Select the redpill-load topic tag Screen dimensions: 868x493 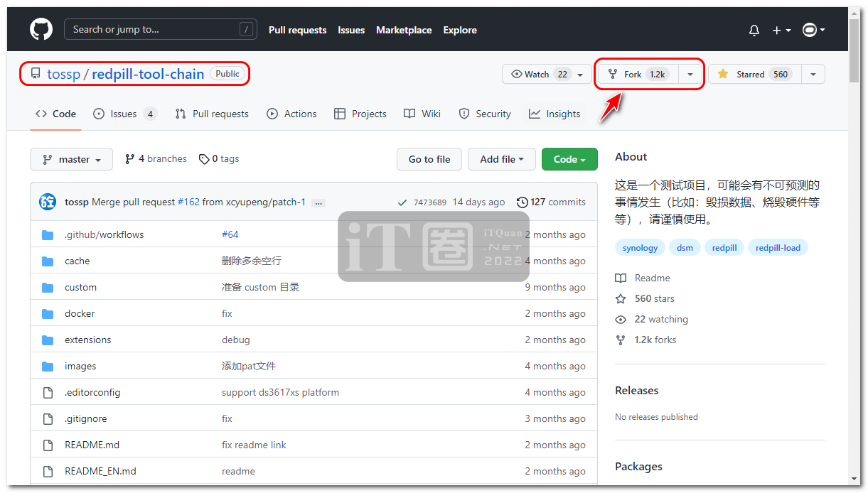(778, 248)
